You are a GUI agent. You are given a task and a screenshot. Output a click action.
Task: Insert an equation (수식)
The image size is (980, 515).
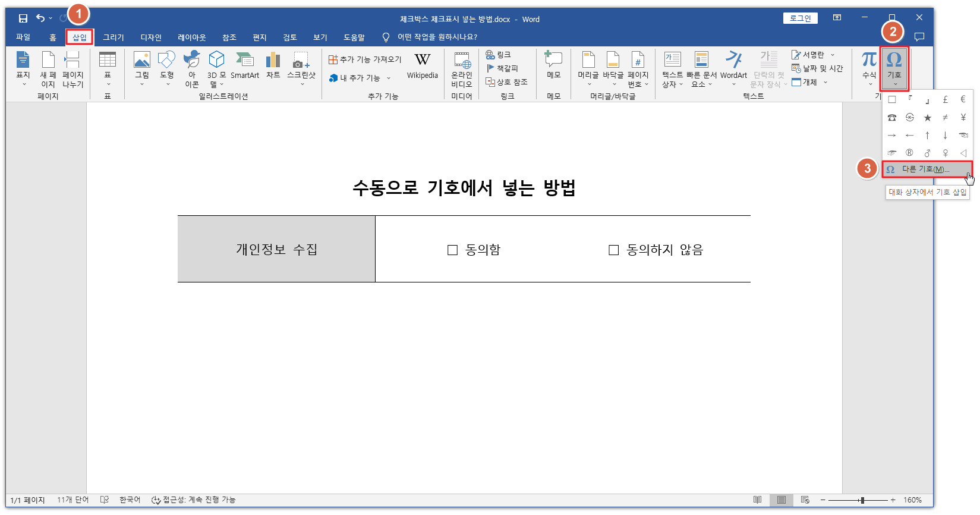pyautogui.click(x=869, y=69)
